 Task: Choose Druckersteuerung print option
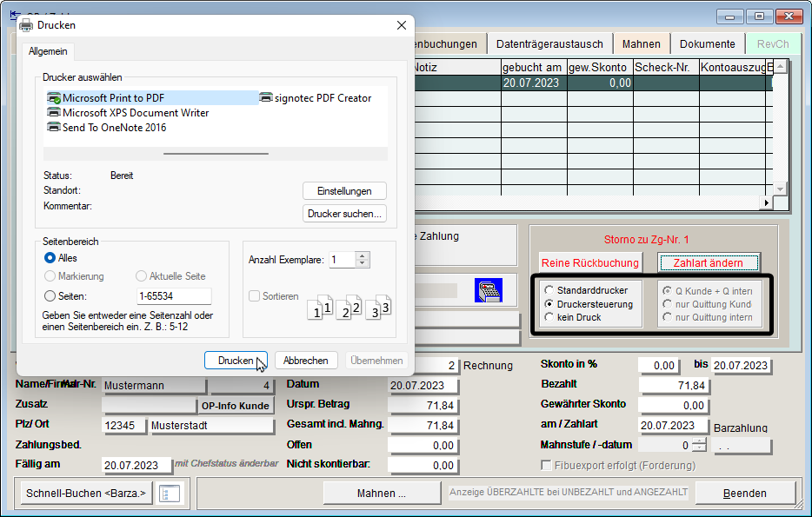(549, 304)
